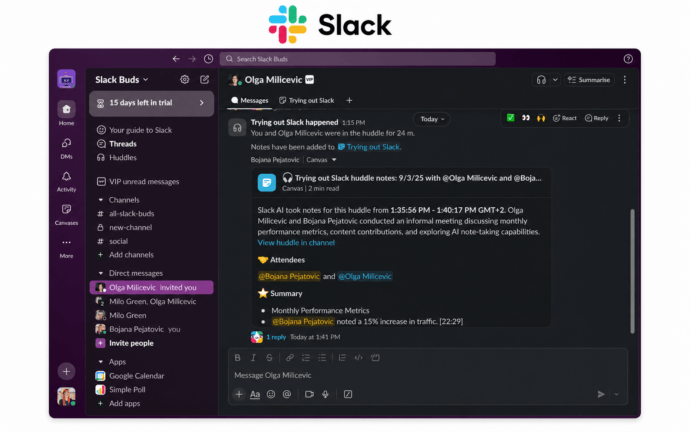Open huddle options dropdown arrow
Image resolution: width=690 pixels, height=432 pixels.
[x=555, y=80]
